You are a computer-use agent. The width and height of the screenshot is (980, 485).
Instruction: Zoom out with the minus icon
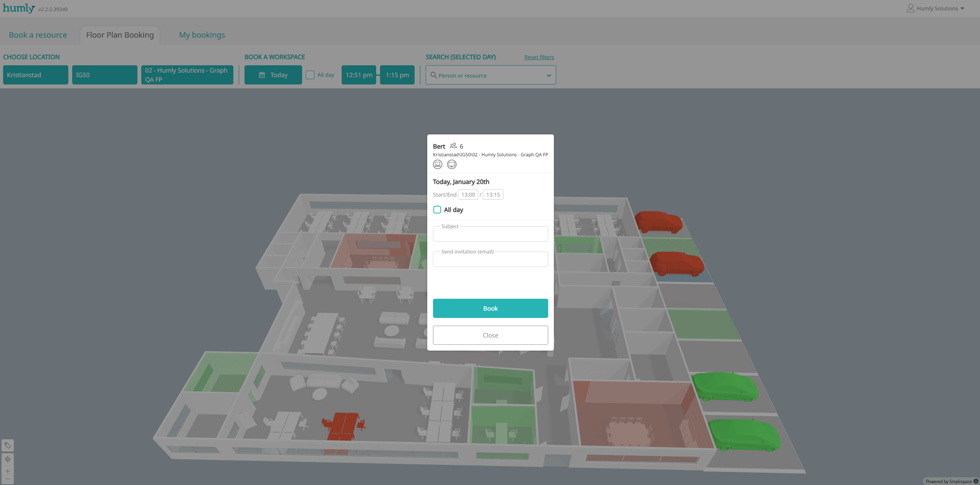[x=7, y=479]
